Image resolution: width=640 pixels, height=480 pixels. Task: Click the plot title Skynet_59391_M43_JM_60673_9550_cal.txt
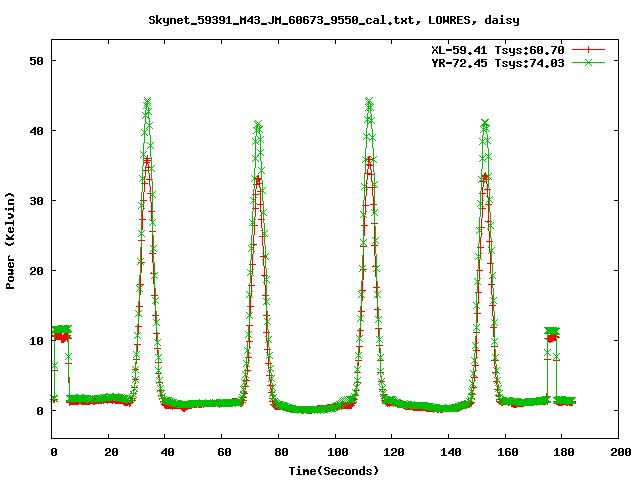tap(284, 20)
